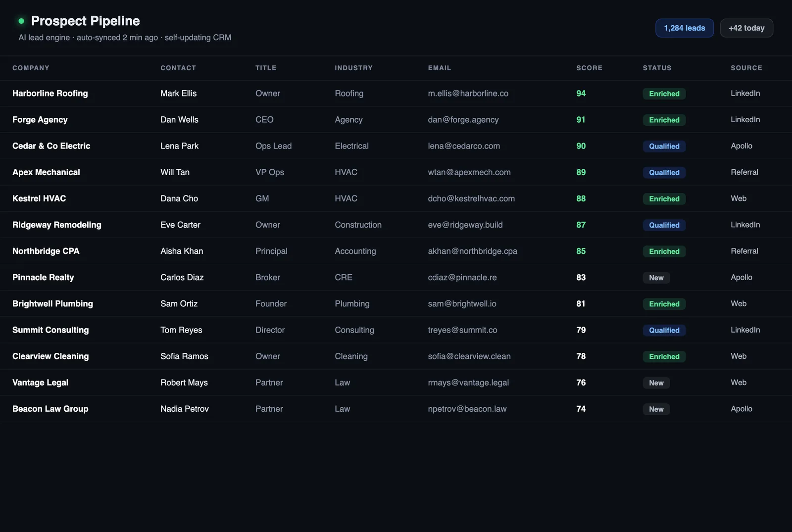
Task: Sort by the SCORE column header
Action: click(x=589, y=68)
